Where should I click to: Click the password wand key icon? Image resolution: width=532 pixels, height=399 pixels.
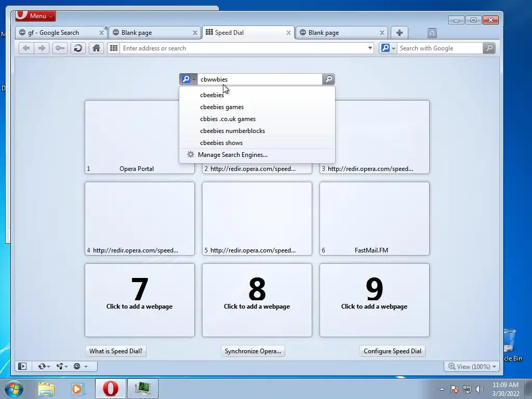60,48
